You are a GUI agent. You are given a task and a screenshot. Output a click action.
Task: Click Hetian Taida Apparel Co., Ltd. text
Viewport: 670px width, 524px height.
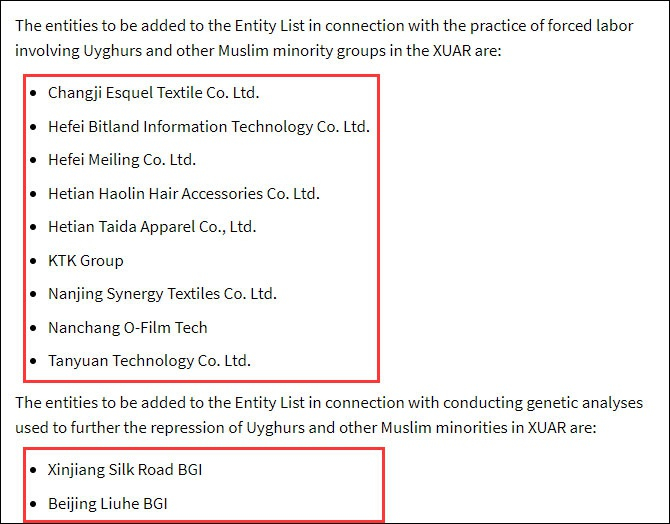click(x=152, y=227)
